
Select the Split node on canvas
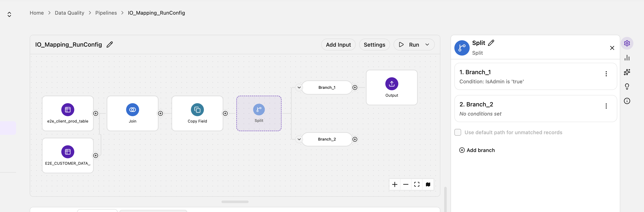click(x=259, y=113)
